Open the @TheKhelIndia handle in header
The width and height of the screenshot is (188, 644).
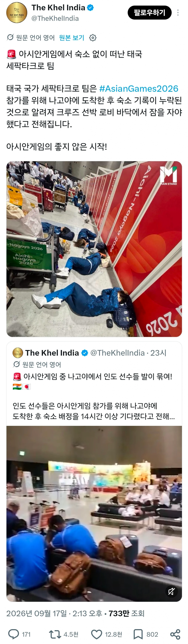coord(55,18)
